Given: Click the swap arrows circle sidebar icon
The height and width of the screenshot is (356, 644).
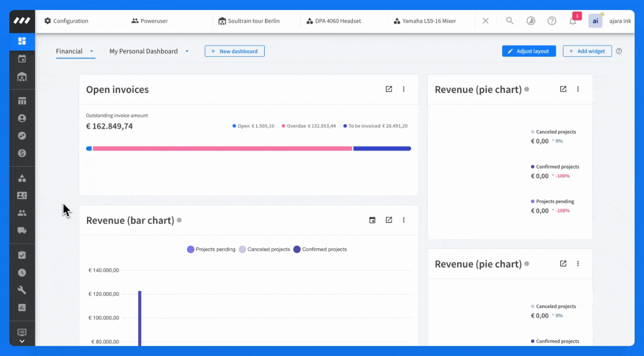Looking at the screenshot, I should point(22,135).
